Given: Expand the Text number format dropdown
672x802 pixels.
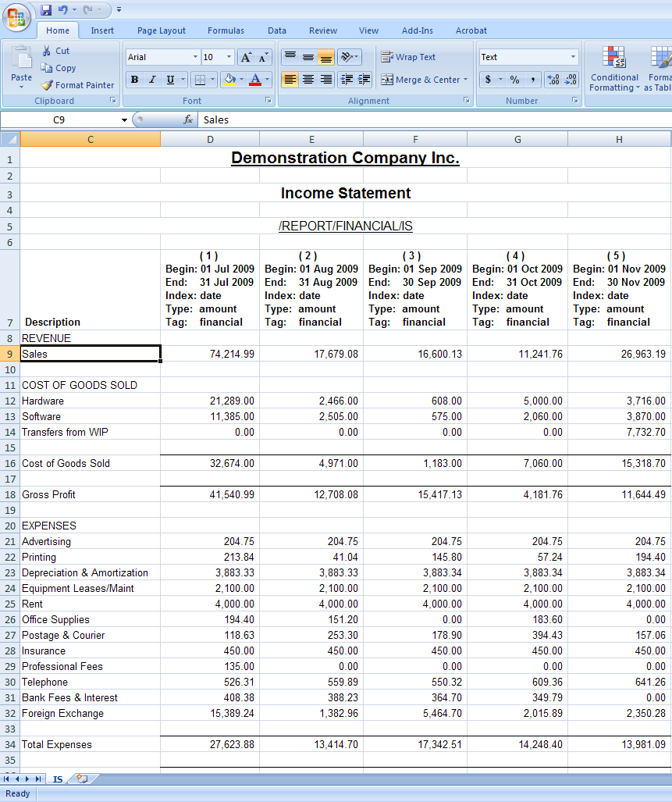Looking at the screenshot, I should coord(573,57).
